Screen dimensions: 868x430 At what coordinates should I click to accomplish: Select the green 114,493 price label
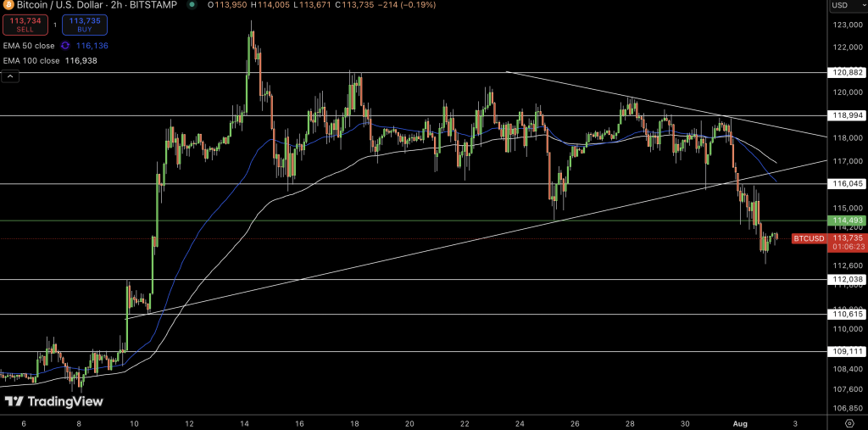click(845, 221)
